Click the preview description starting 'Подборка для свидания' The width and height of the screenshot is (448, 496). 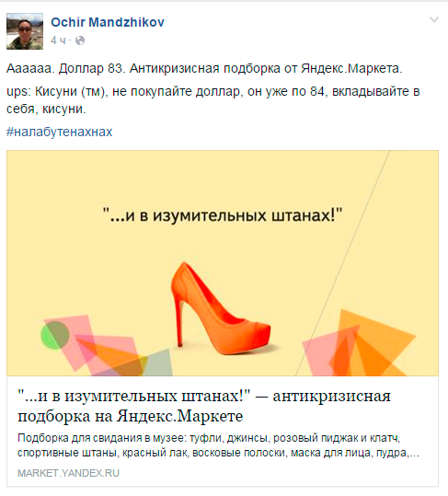tap(218, 445)
